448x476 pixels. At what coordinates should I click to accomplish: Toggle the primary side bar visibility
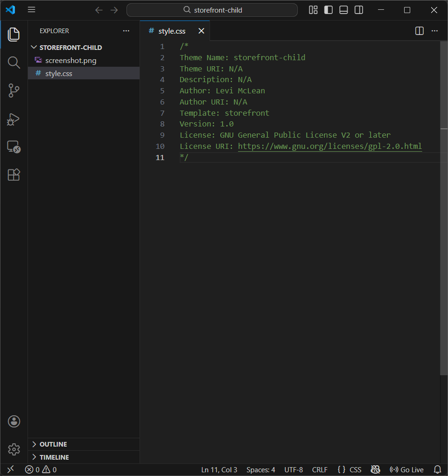tap(329, 10)
